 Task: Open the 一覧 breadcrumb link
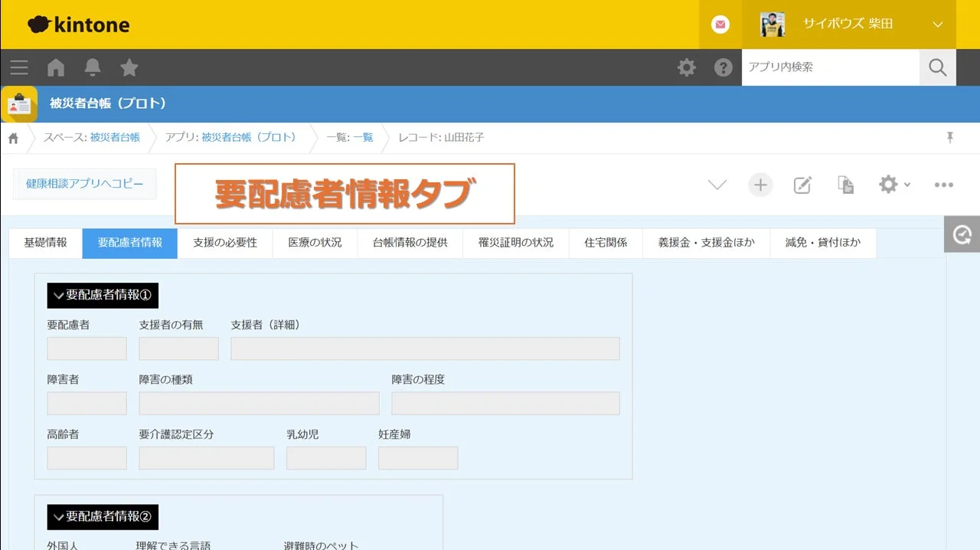362,138
